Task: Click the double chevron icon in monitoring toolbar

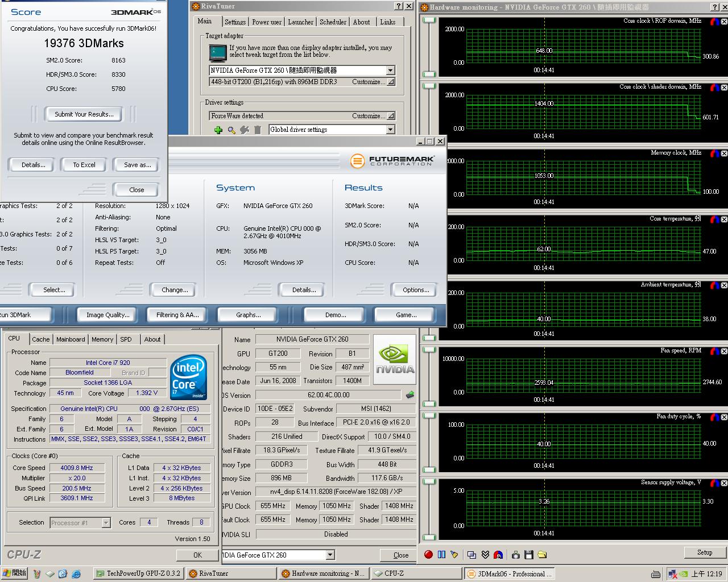Action: coord(485,555)
